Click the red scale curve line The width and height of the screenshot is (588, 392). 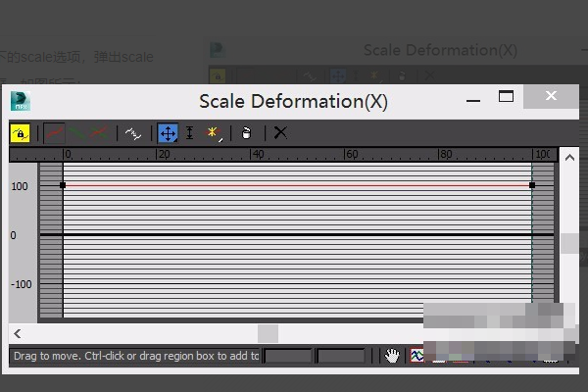click(x=297, y=185)
